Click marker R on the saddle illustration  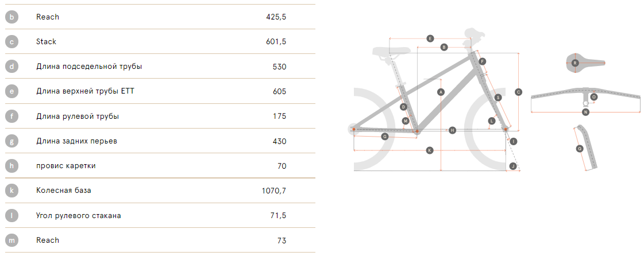(x=574, y=63)
